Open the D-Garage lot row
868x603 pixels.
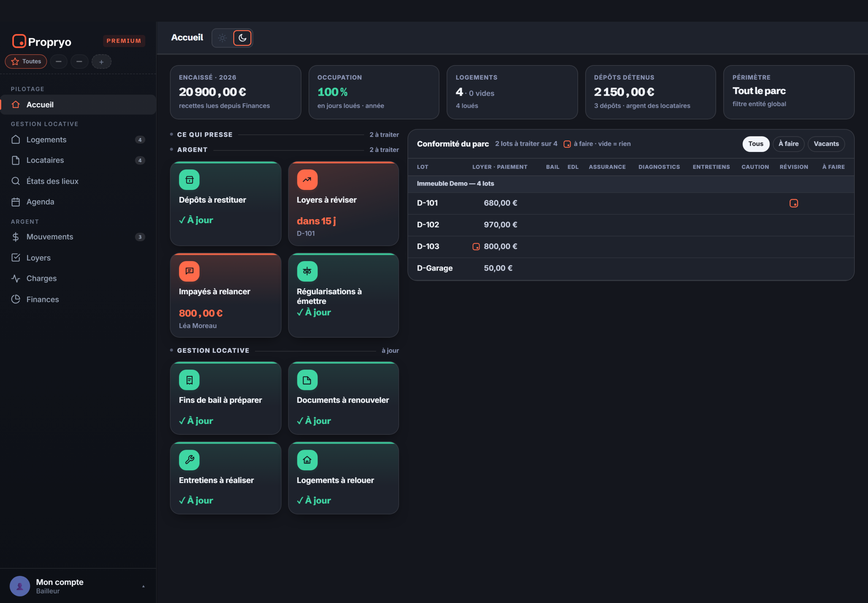(x=631, y=268)
